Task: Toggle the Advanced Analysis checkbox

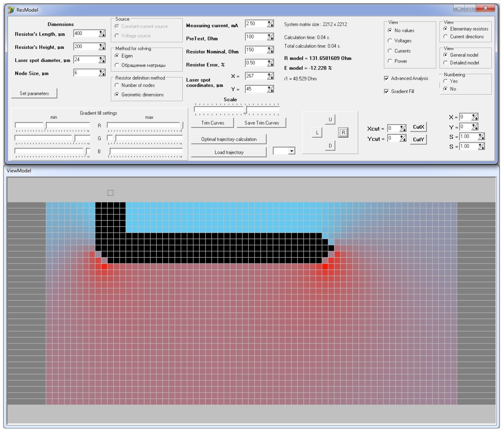Action: pyautogui.click(x=386, y=78)
